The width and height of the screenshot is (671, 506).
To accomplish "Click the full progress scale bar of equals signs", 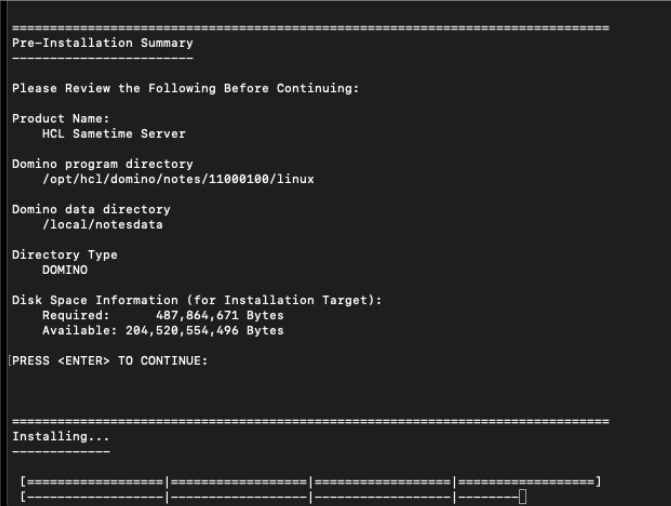I will (x=310, y=482).
